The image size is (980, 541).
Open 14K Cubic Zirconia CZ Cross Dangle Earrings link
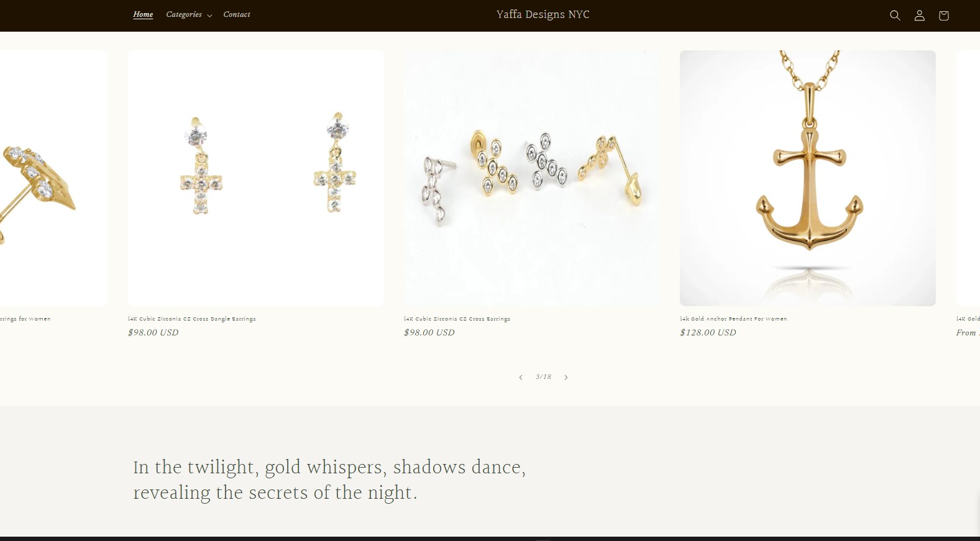coord(192,319)
